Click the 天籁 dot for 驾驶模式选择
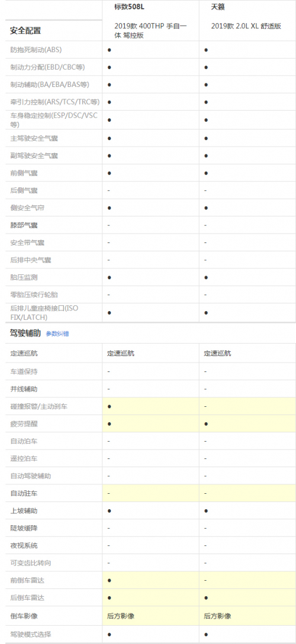Viewport: 296px width, 644px height. (206, 635)
